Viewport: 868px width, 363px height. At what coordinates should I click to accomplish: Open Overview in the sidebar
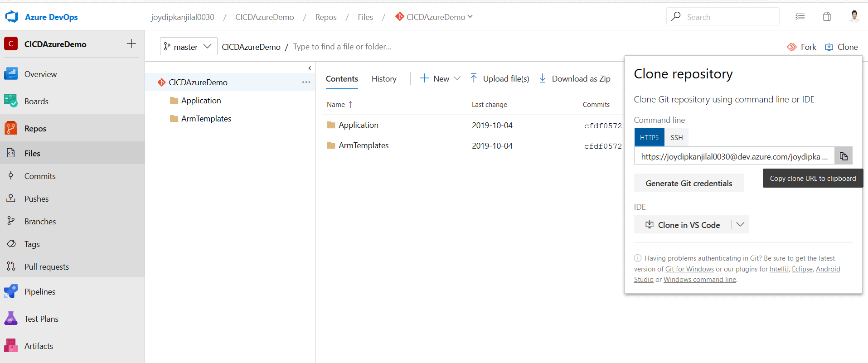click(x=73, y=74)
